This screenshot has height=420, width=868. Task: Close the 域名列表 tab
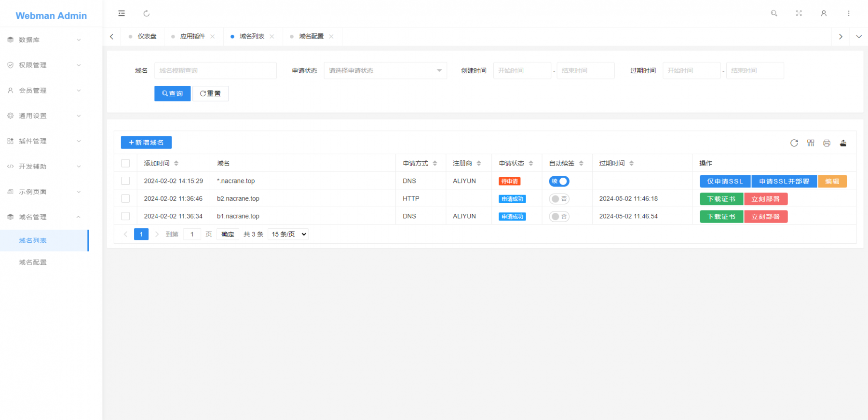tap(272, 37)
